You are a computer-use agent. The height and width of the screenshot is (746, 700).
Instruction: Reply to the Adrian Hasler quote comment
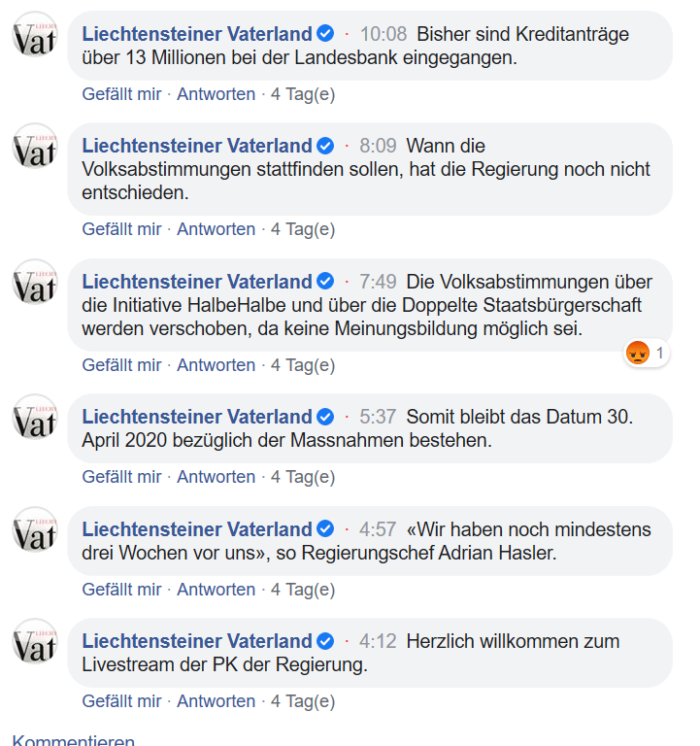tap(216, 590)
